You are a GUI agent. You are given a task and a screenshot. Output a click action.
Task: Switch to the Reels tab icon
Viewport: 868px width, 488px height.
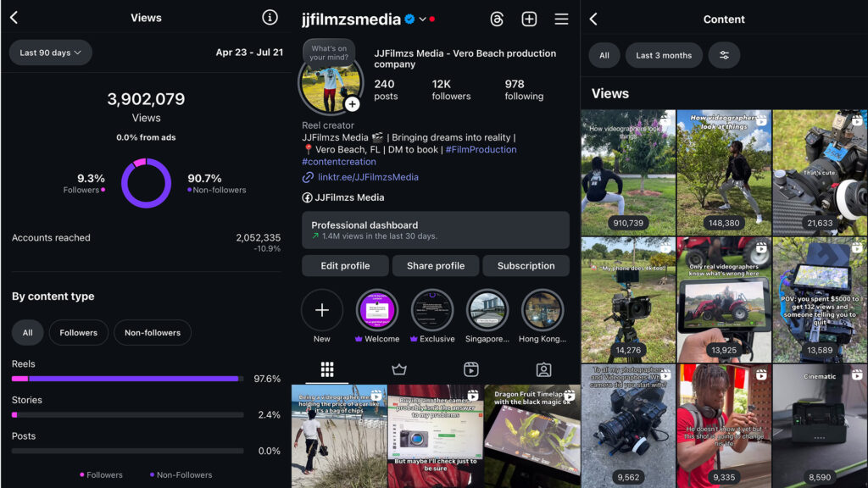[471, 369]
